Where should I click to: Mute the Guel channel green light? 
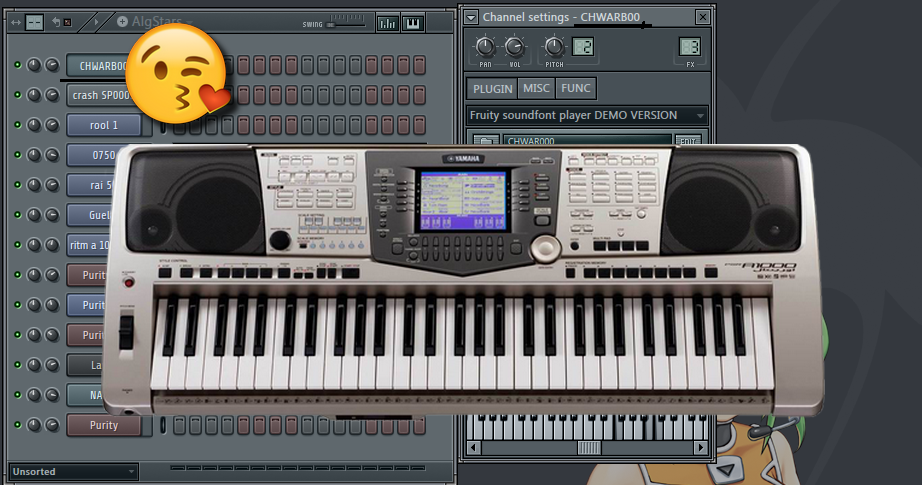tap(18, 215)
